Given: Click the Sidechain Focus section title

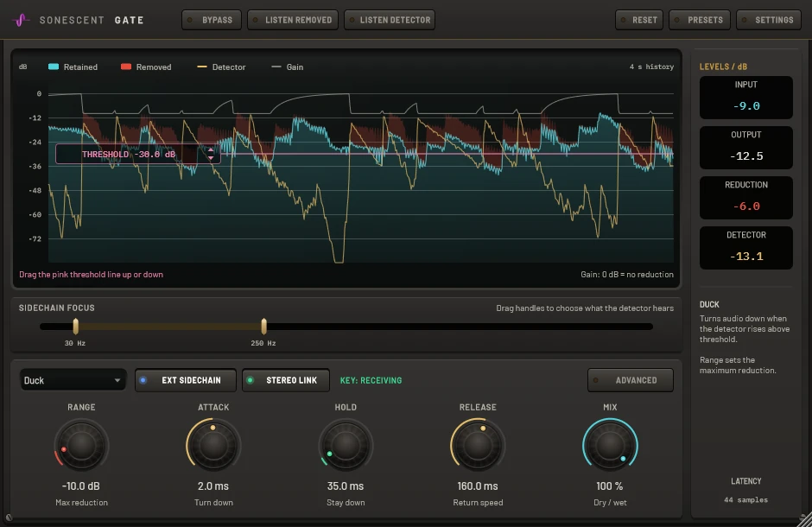Looking at the screenshot, I should coord(56,308).
